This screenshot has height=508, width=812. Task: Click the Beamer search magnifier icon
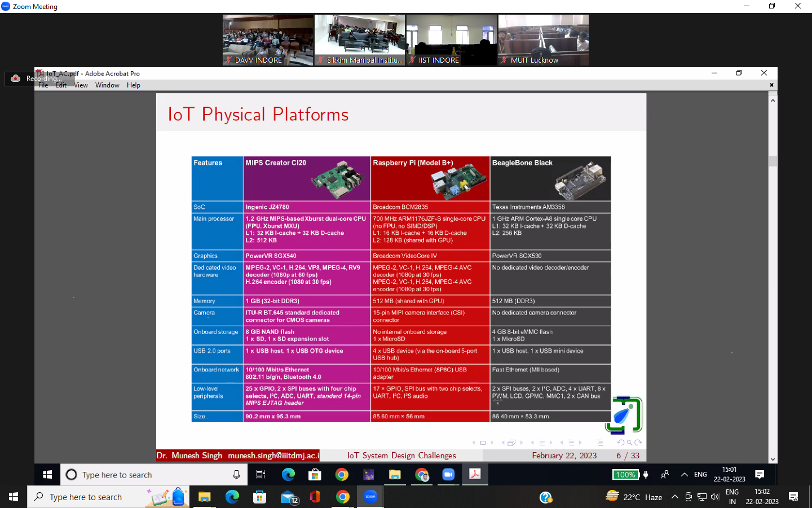(629, 443)
